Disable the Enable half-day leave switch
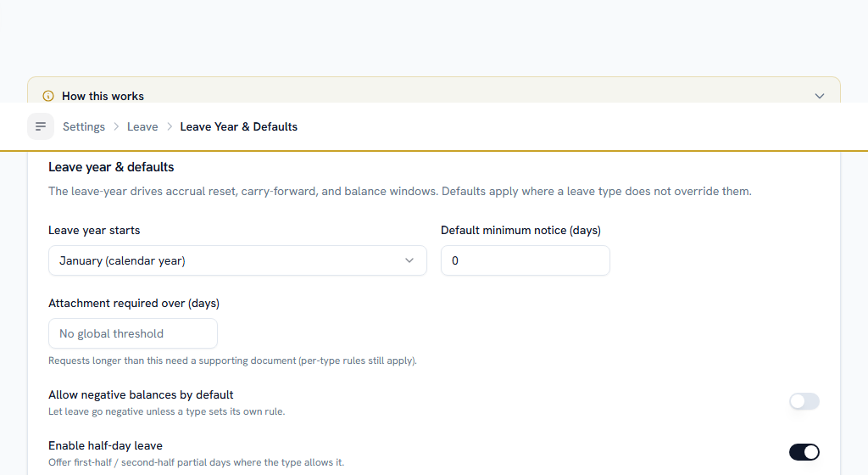 [x=804, y=452]
